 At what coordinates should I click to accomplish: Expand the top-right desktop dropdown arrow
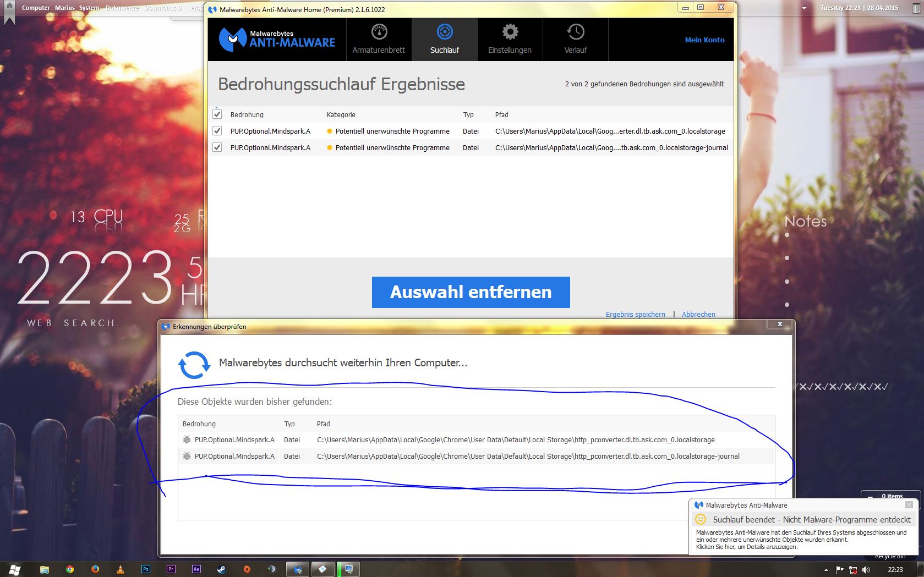804,8
